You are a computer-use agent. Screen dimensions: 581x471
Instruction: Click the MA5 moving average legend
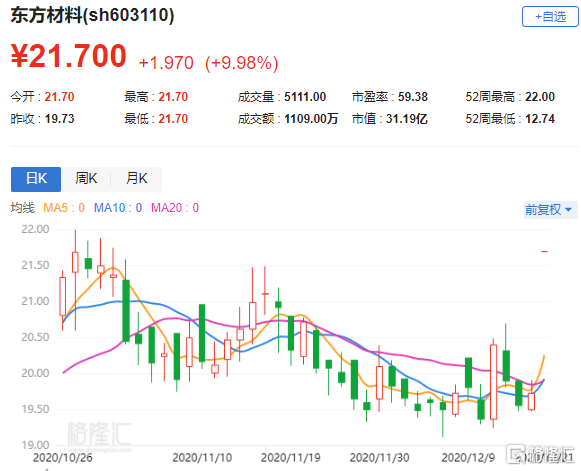(x=64, y=208)
